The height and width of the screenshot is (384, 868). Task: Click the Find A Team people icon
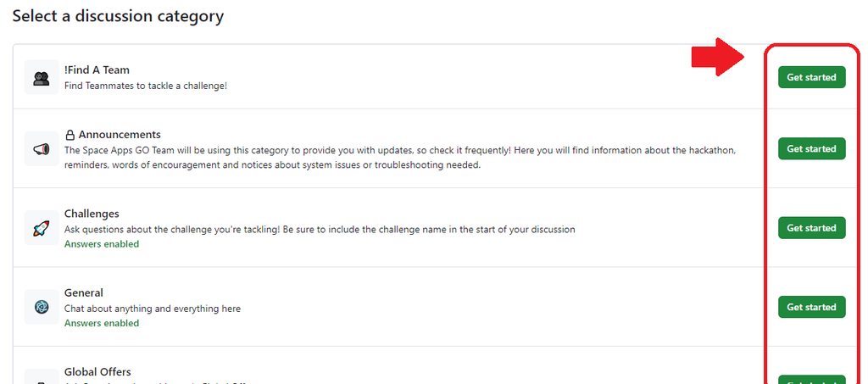click(42, 77)
